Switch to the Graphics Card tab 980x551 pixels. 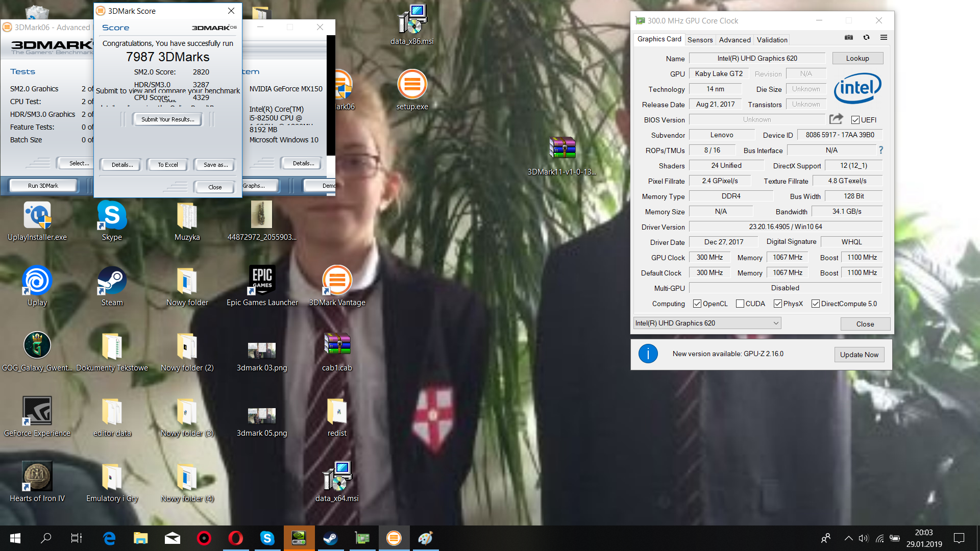click(659, 39)
